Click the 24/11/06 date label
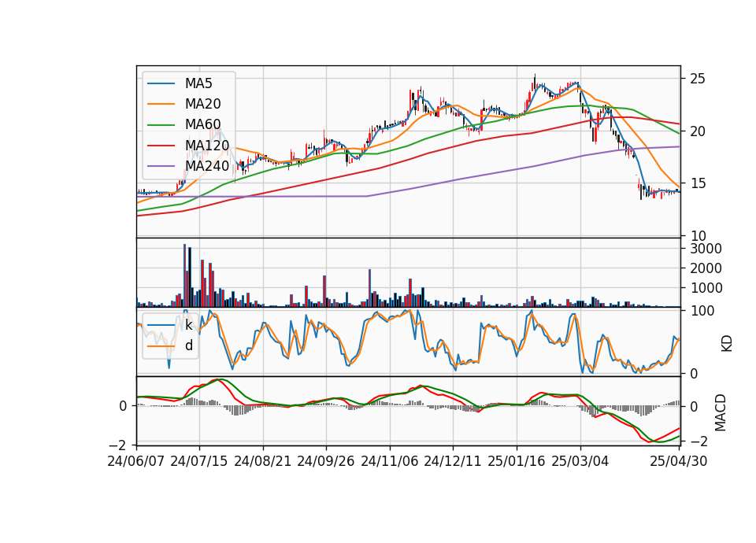756x543 pixels. [390, 462]
